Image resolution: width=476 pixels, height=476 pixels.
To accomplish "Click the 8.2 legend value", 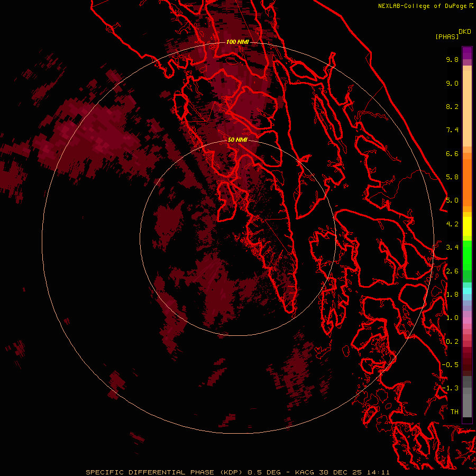I will pos(452,106).
